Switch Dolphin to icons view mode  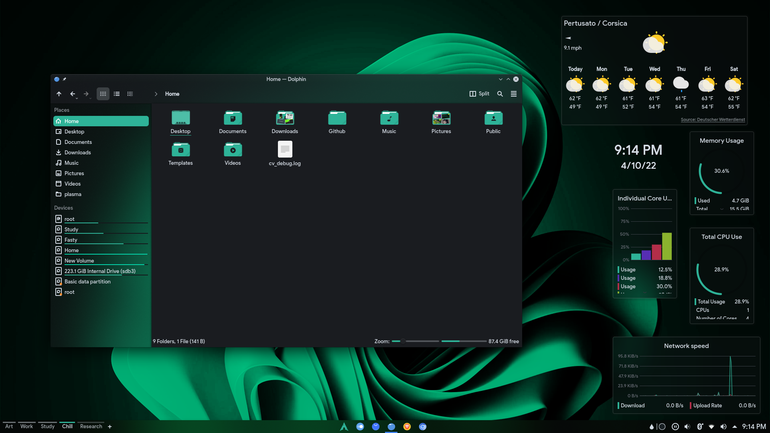point(103,94)
